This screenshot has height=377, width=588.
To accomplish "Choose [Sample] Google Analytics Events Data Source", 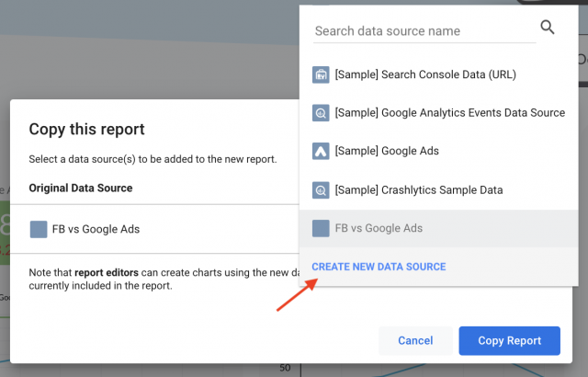I will tap(449, 113).
